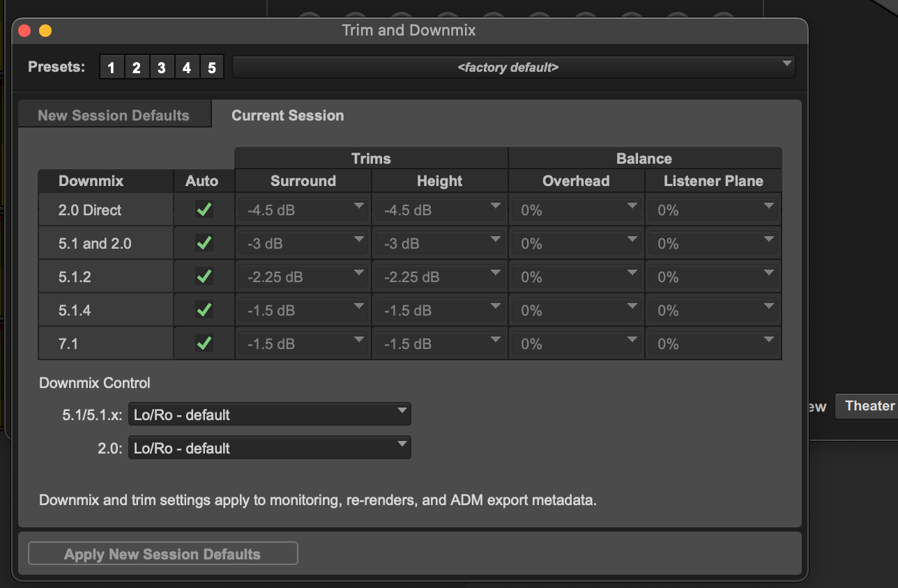Click the Listener Plane column header

coord(713,181)
